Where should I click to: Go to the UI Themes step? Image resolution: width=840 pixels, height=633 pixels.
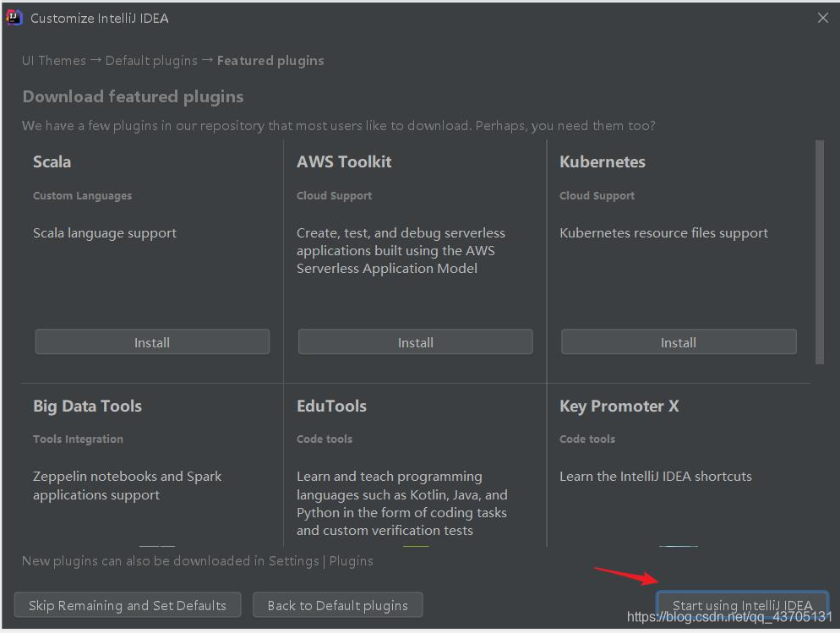point(54,61)
